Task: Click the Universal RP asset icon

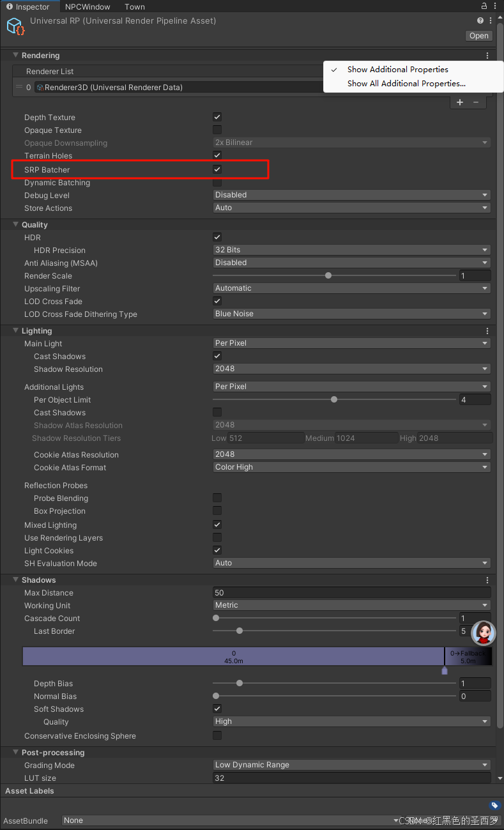Action: click(15, 26)
